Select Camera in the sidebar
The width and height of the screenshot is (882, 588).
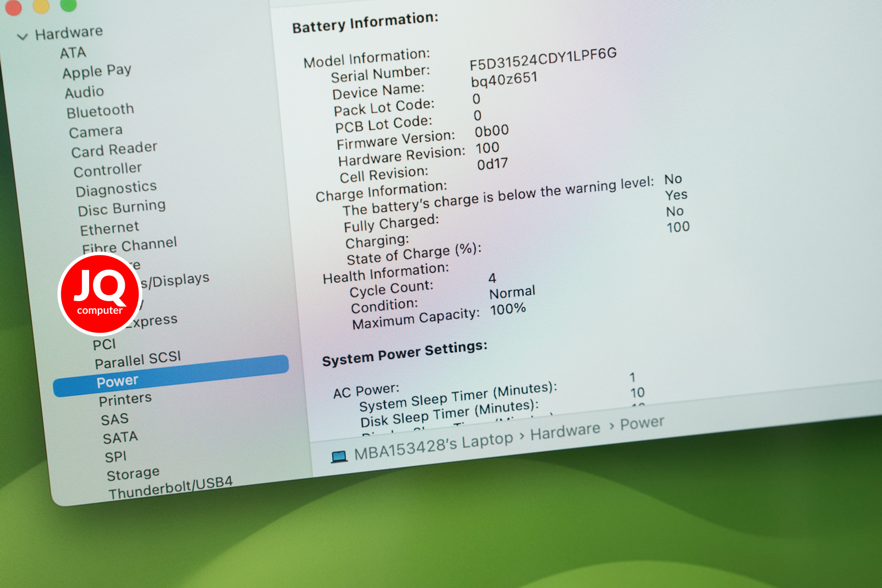[x=96, y=131]
